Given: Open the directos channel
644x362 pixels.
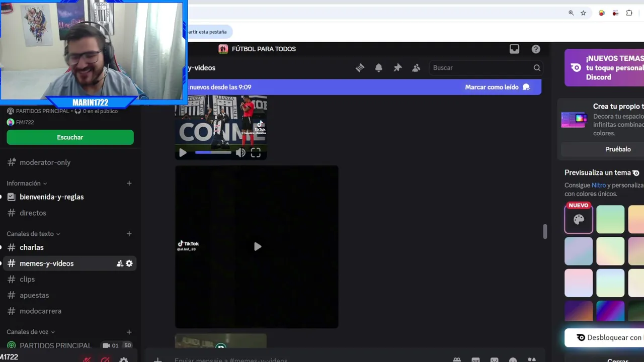Looking at the screenshot, I should tap(70, 213).
